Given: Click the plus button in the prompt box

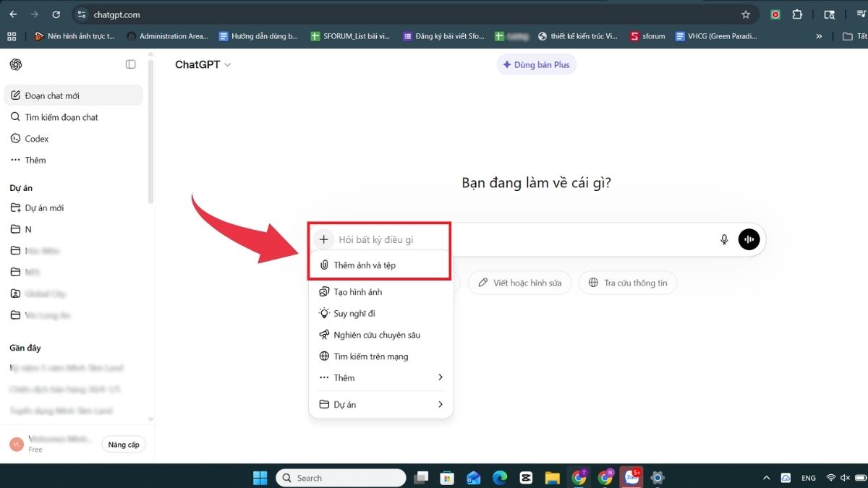Looking at the screenshot, I should tap(323, 239).
